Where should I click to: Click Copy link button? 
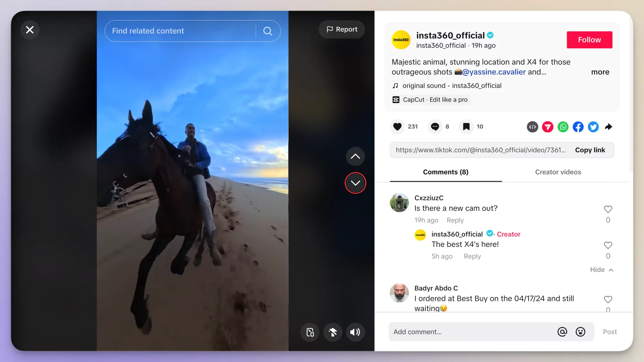point(590,149)
